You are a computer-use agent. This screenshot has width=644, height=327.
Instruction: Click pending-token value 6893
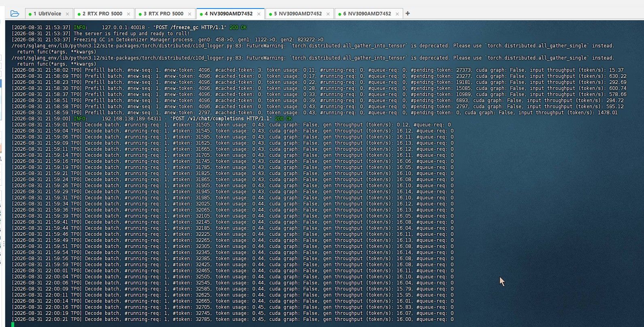(462, 100)
